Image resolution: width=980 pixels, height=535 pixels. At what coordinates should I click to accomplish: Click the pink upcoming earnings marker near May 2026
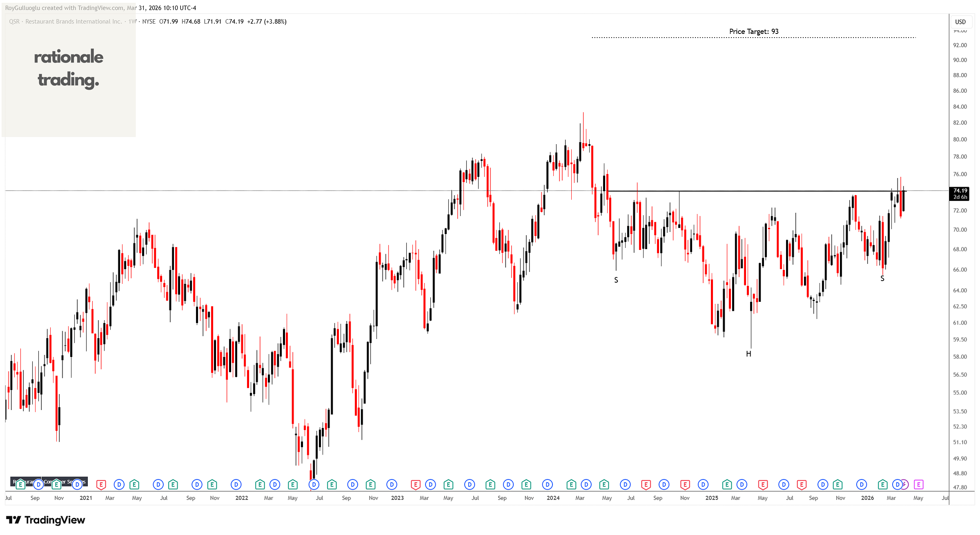coord(918,485)
